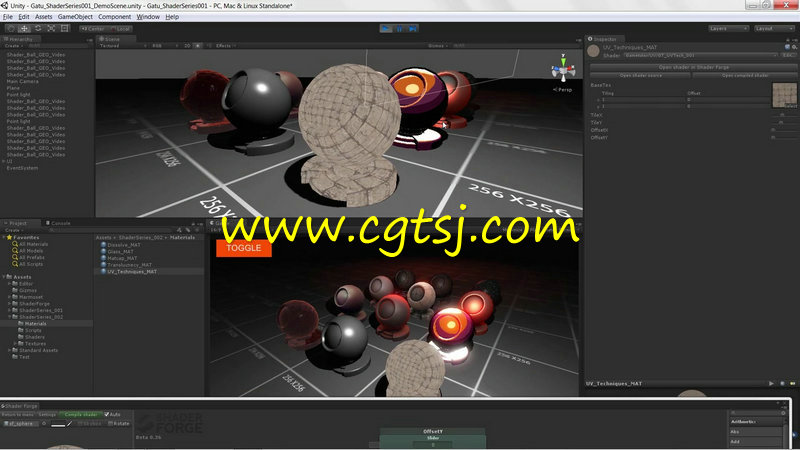
Task: Open the Hierarchy panel options menu
Action: pos(89,39)
